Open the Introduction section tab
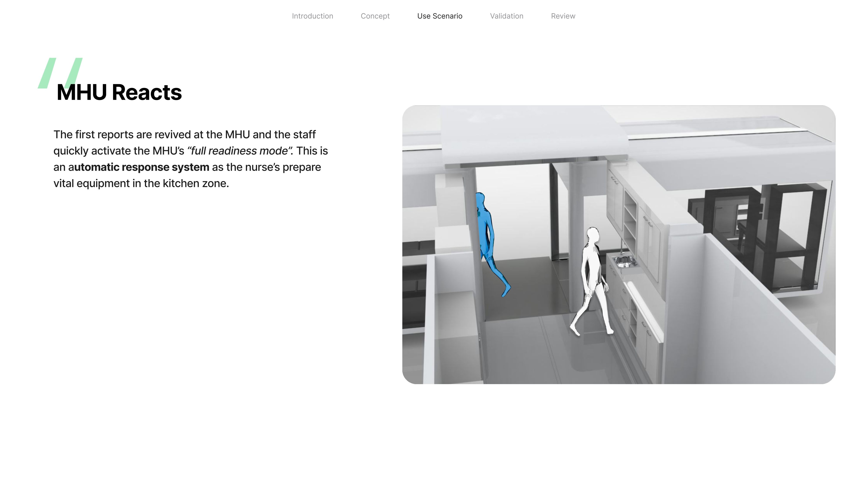 [312, 16]
